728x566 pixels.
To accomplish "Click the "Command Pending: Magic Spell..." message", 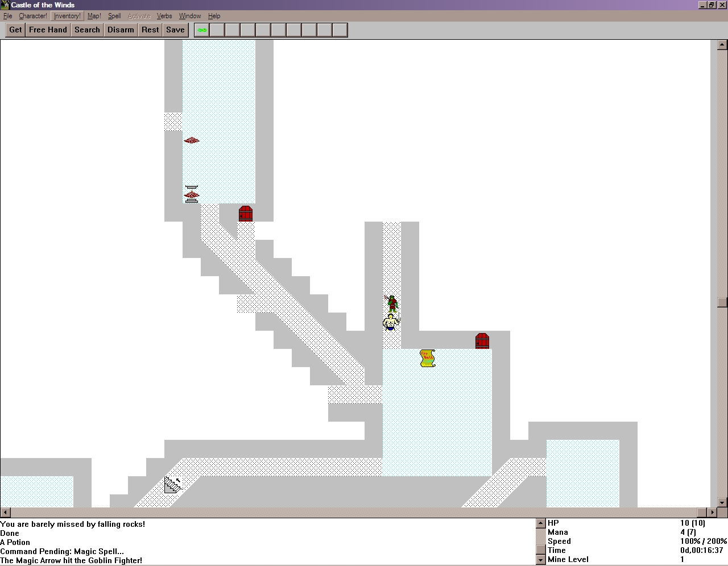I will pos(62,551).
